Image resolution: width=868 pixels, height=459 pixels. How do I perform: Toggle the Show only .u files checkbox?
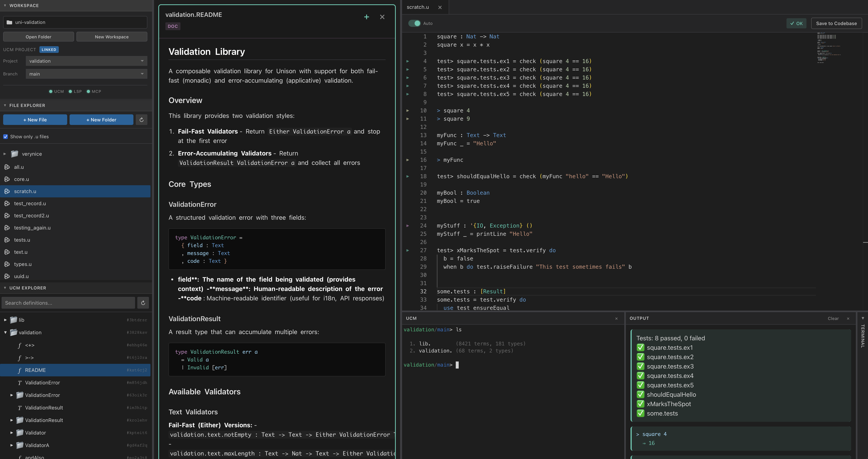click(x=5, y=136)
